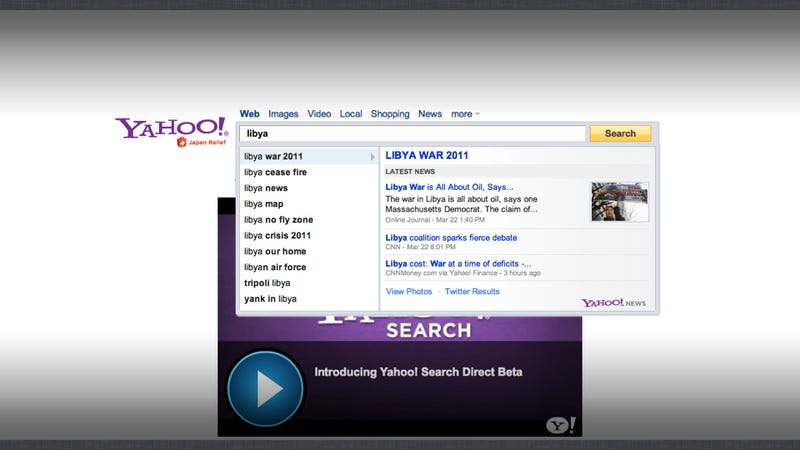Select suggestion tripoli libya
Image resolution: width=800 pixels, height=450 pixels.
pyautogui.click(x=309, y=283)
